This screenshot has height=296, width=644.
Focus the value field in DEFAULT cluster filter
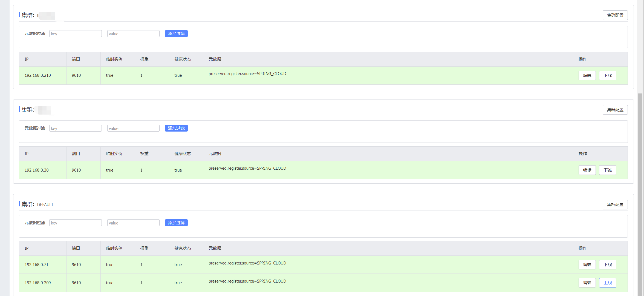[x=133, y=223]
